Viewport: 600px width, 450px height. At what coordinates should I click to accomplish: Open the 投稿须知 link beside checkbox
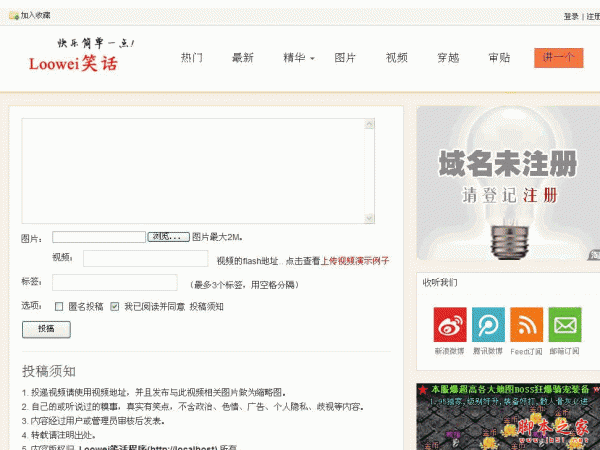coord(207,307)
